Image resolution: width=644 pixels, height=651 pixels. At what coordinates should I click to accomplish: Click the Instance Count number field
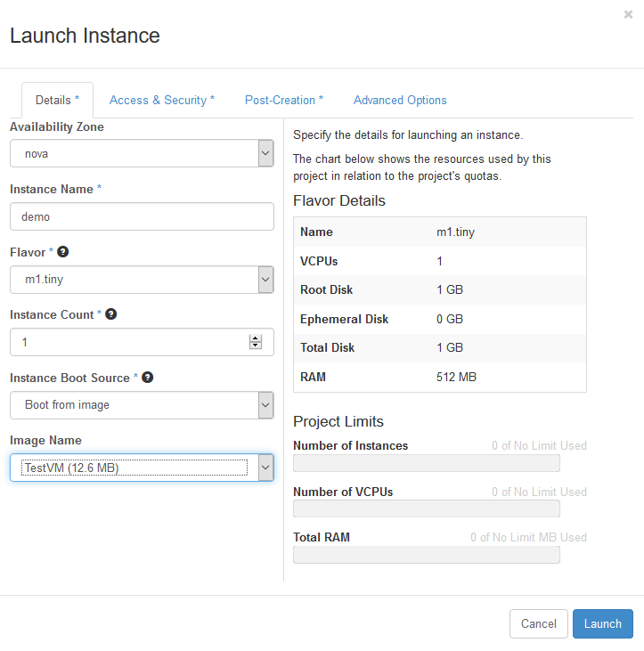[129, 342]
